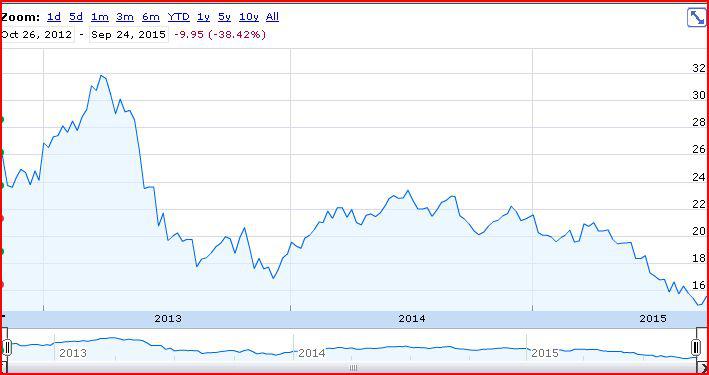The height and width of the screenshot is (375, 709).
Task: Show All data range
Action: pos(272,17)
